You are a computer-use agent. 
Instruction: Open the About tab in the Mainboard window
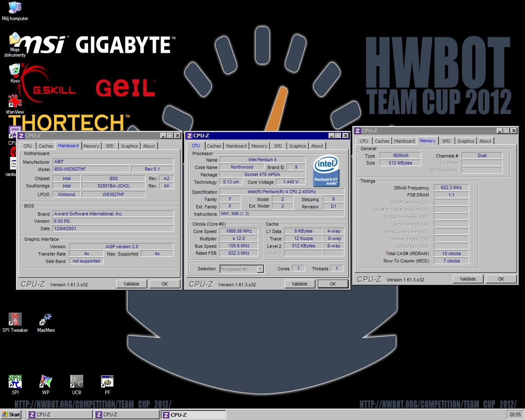tap(149, 146)
